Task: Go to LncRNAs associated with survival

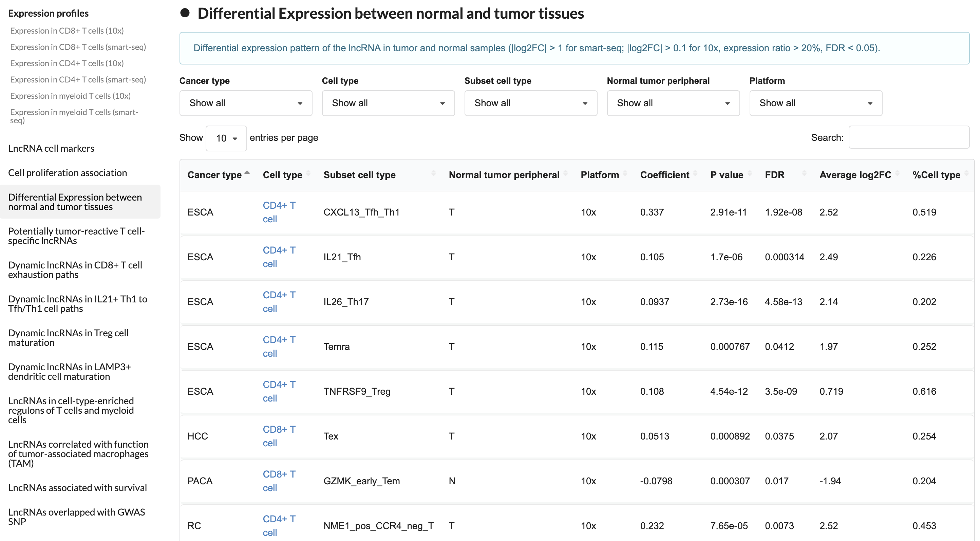Action: pyautogui.click(x=78, y=488)
